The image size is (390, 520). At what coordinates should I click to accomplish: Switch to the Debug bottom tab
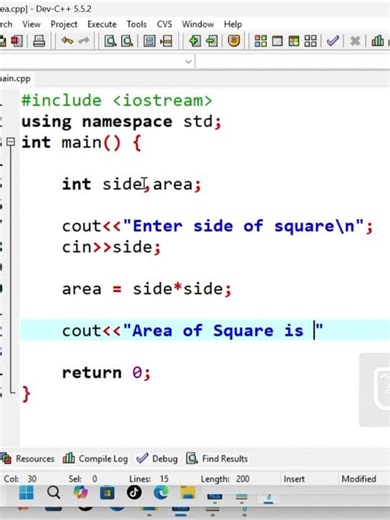[157, 459]
